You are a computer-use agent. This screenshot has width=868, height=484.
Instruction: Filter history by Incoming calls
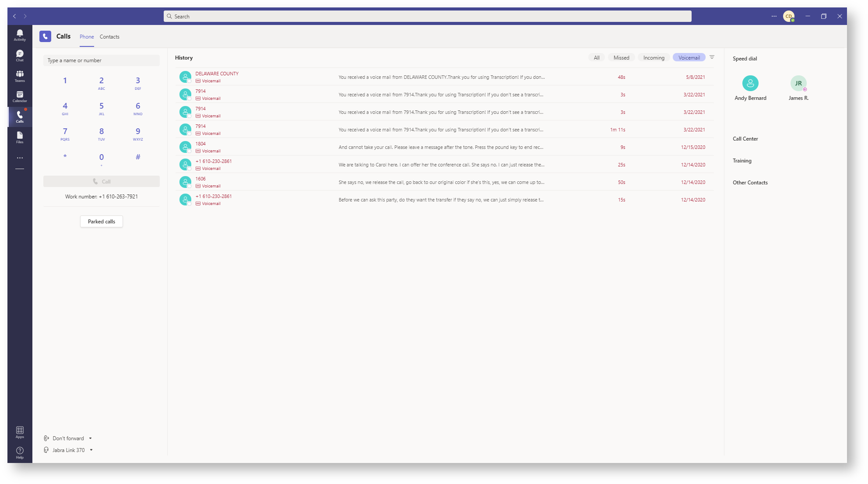[654, 58]
